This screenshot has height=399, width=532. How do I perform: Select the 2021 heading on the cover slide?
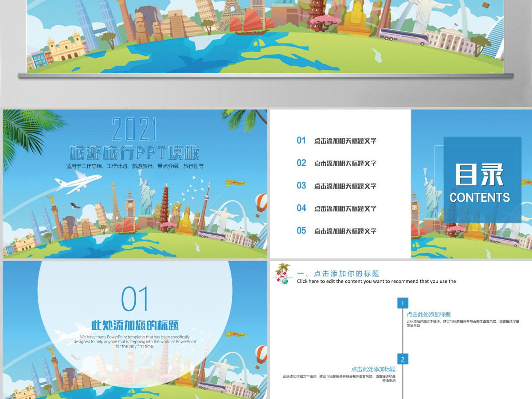click(134, 129)
